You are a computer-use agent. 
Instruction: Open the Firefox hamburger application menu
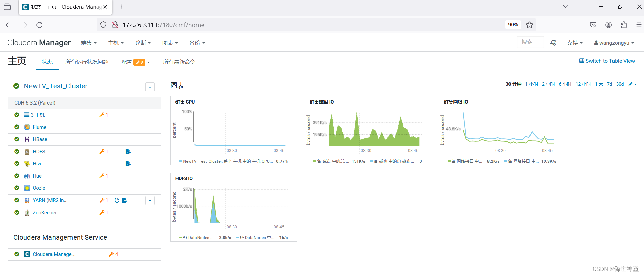pos(639,25)
